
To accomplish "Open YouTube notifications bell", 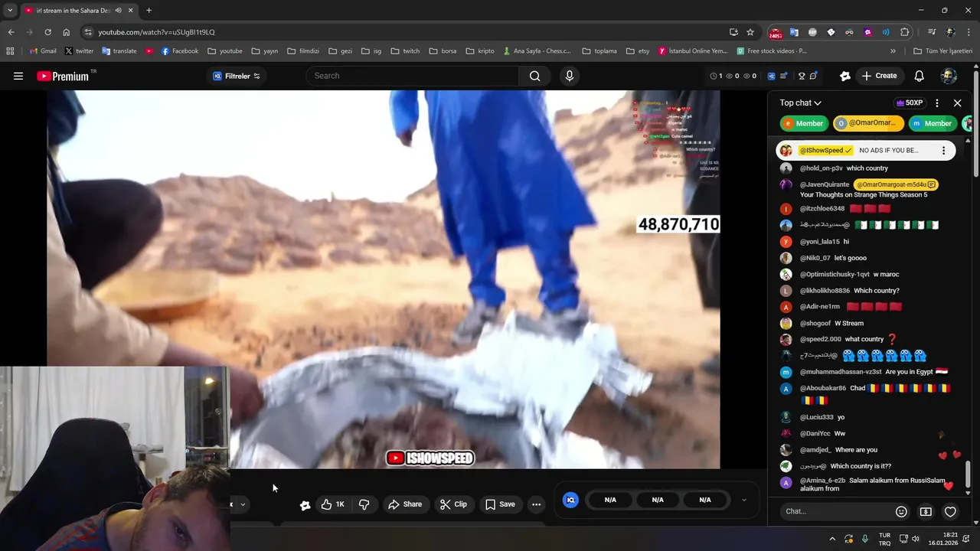I will (919, 76).
